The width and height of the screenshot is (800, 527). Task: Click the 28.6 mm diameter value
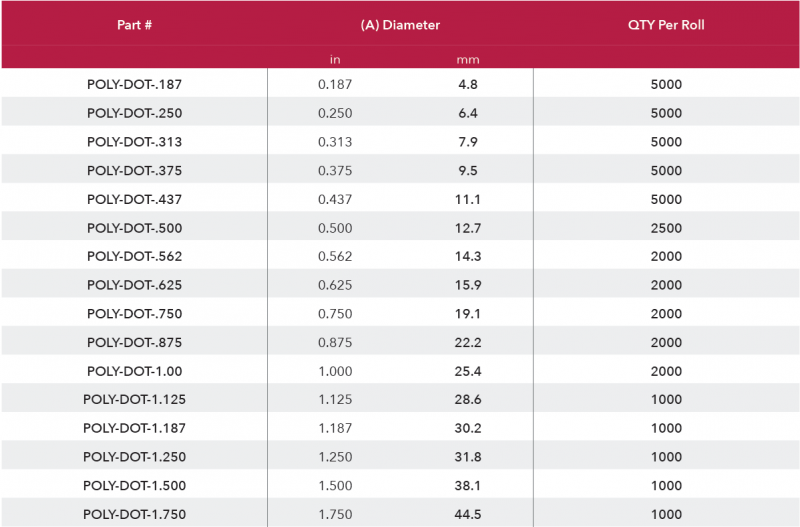[468, 399]
